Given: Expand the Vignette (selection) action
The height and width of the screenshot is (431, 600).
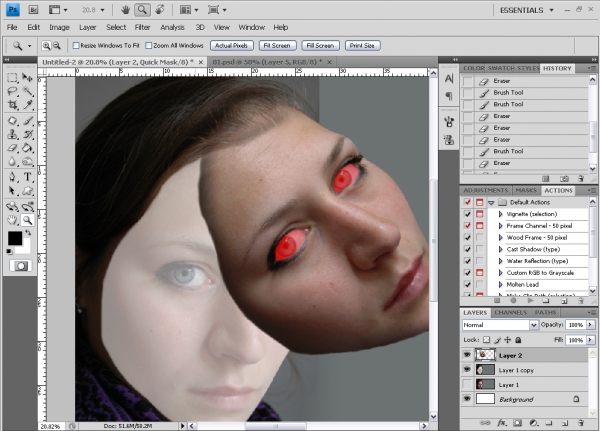Looking at the screenshot, I should [500, 214].
